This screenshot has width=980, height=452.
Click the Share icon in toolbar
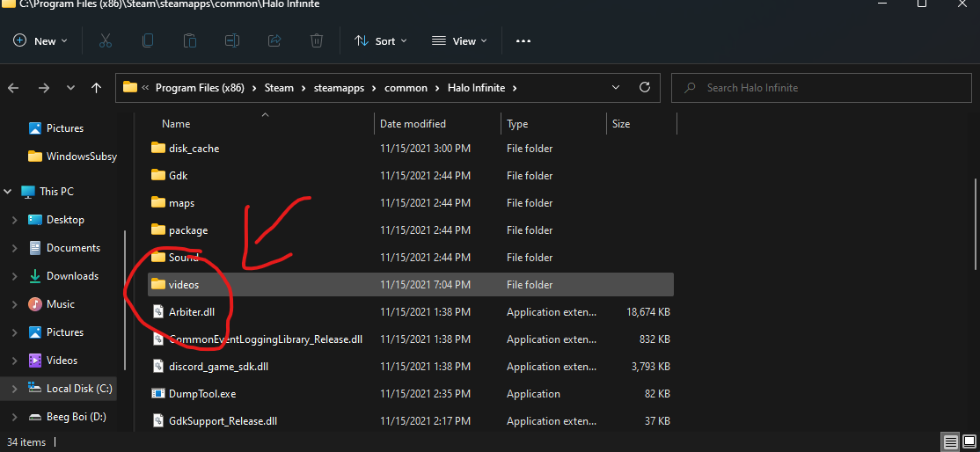[x=274, y=40]
